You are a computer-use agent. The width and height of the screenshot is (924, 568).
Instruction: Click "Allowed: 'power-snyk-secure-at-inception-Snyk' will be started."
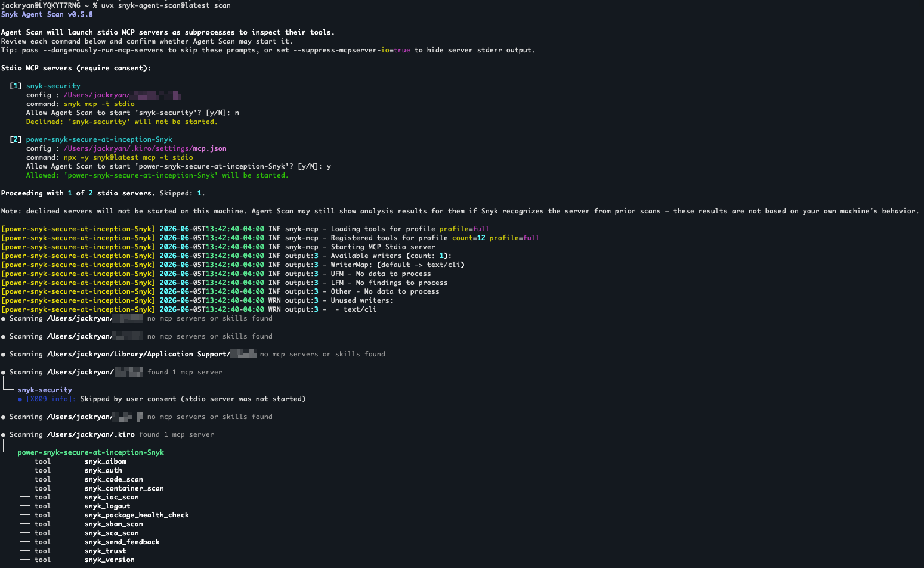(x=157, y=175)
